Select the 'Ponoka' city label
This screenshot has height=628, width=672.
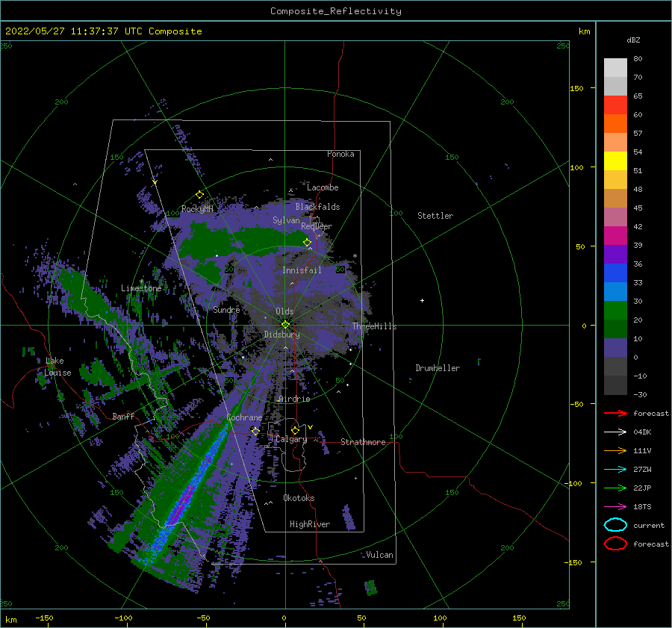[x=340, y=154]
